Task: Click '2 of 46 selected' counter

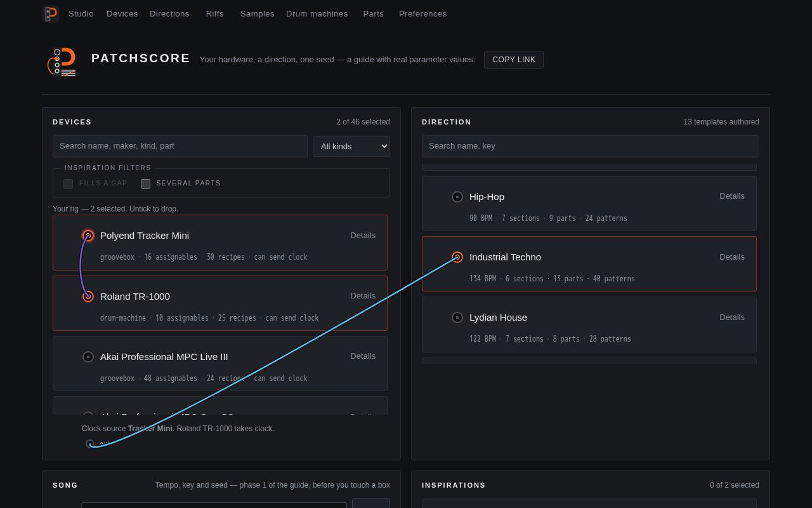Action: tap(363, 122)
